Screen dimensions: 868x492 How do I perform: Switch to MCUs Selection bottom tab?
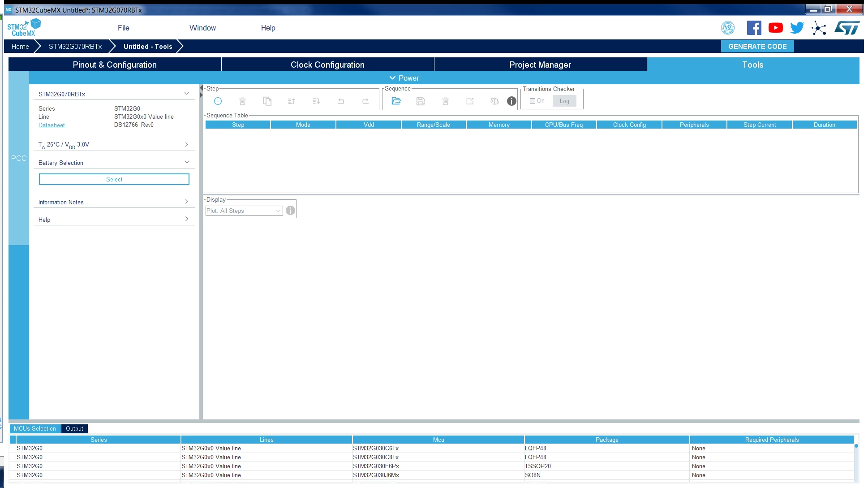(x=35, y=429)
